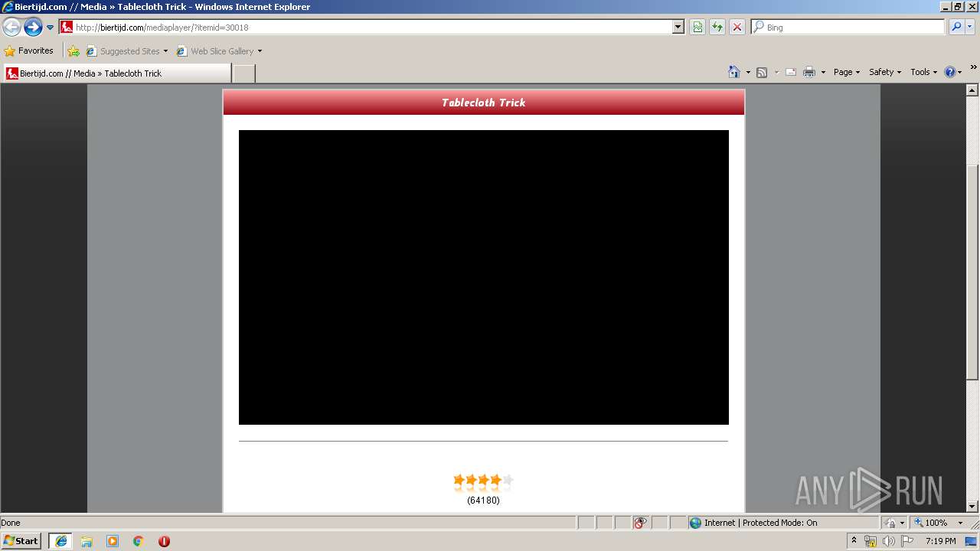Open the recent pages dropdown arrow
Viewport: 980px width, 551px height.
pos(51,28)
